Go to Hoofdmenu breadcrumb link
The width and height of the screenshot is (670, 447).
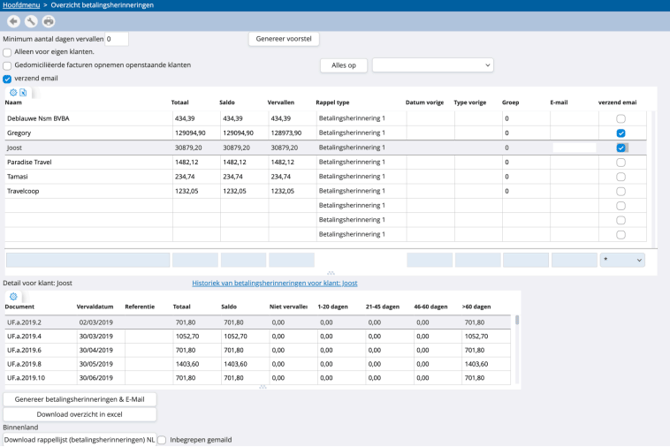tap(24, 5)
